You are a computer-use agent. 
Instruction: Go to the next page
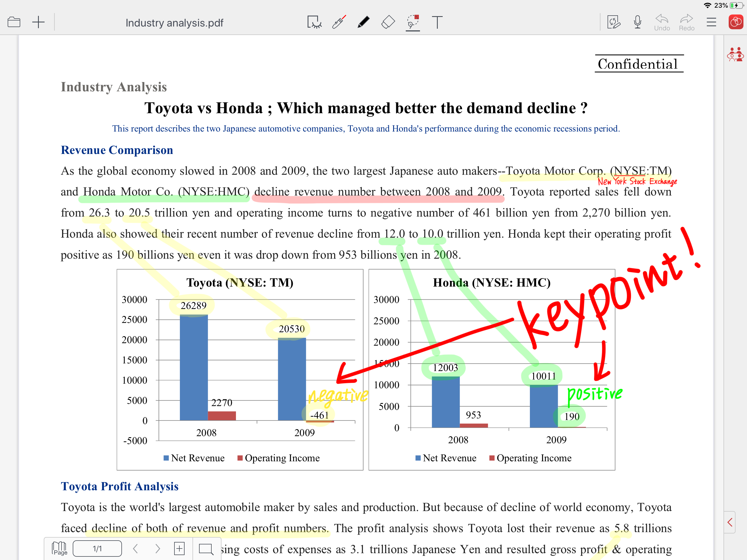coord(157,549)
